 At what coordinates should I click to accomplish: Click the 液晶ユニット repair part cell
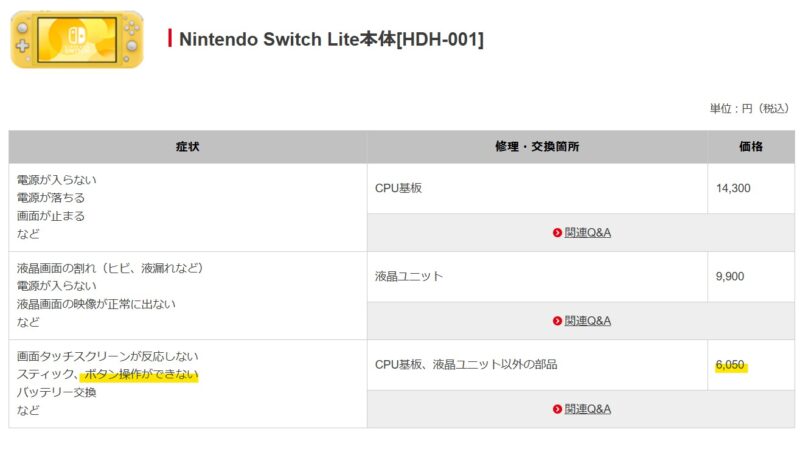(x=537, y=276)
